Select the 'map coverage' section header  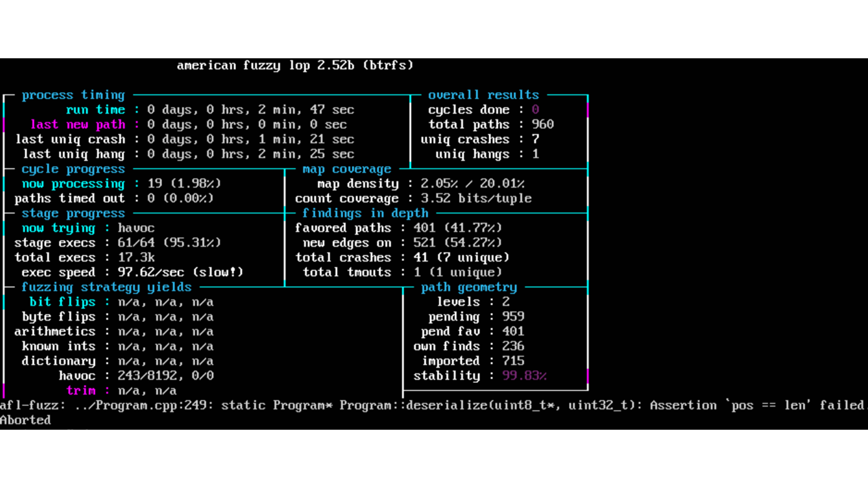coord(347,169)
